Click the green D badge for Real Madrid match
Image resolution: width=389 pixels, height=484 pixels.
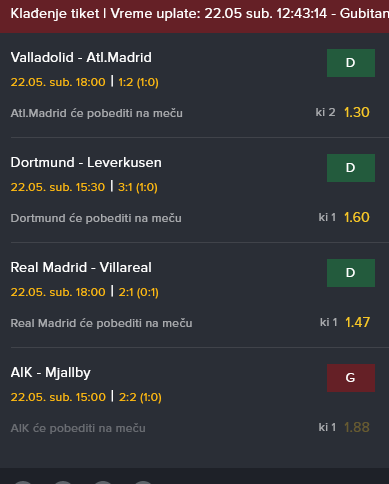[x=351, y=273]
